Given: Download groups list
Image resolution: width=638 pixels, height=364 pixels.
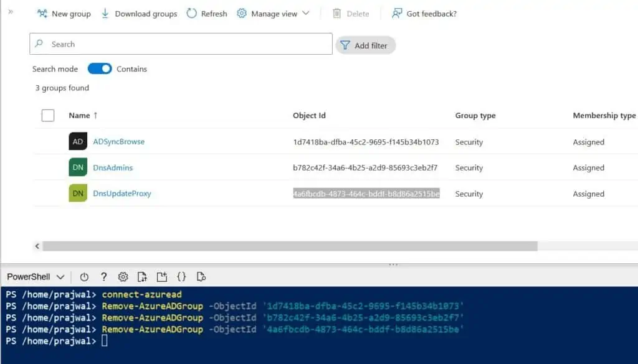Looking at the screenshot, I should pyautogui.click(x=139, y=14).
